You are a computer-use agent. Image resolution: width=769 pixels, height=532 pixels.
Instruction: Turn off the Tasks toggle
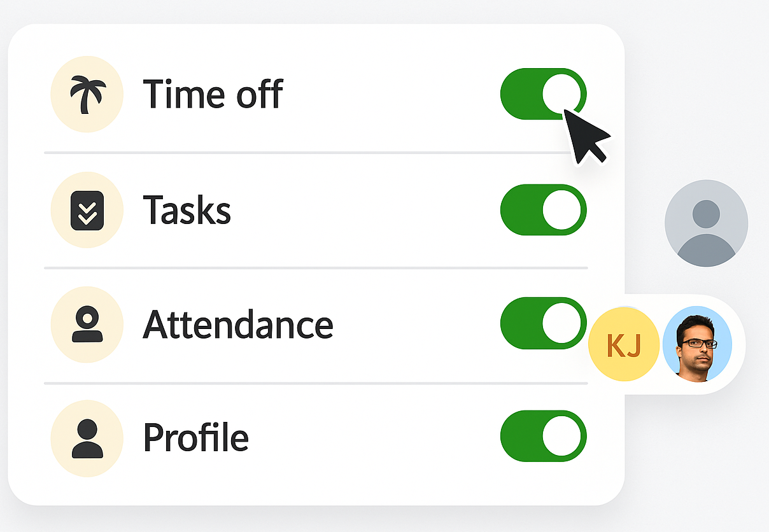[x=543, y=210]
